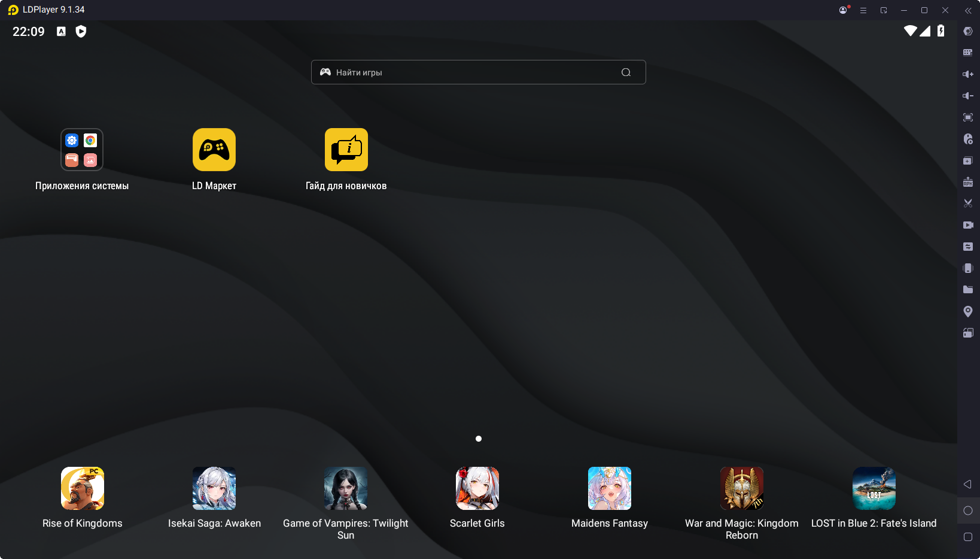The width and height of the screenshot is (980, 559).
Task: Launch War and Magic: Kingdom Reborn
Action: 742,488
